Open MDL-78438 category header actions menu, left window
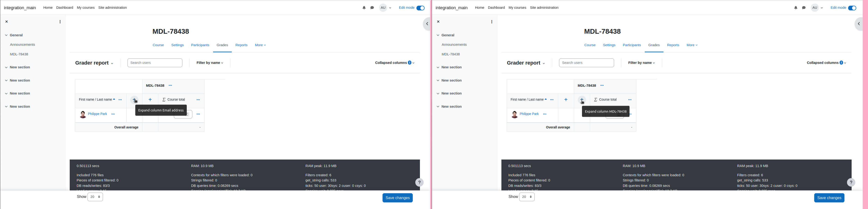Viewport: 868px width, 209px height. click(171, 85)
